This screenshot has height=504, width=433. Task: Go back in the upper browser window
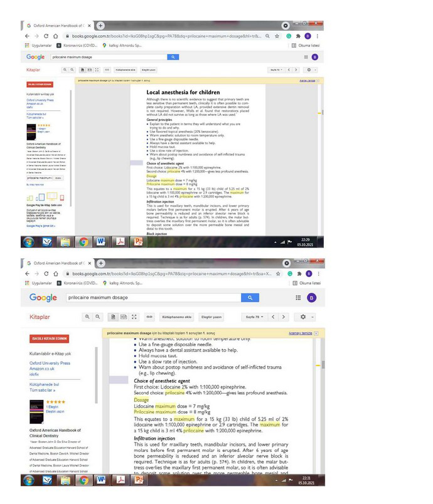tap(28, 36)
